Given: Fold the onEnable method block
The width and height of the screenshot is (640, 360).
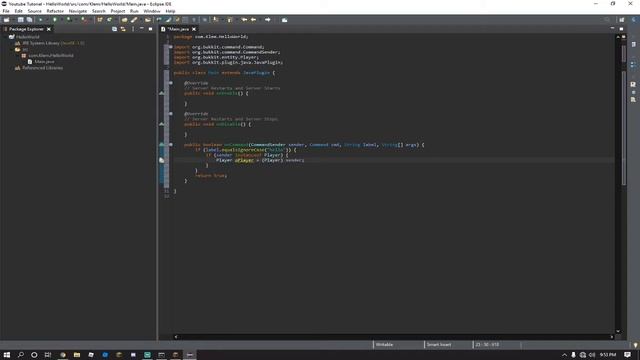Looking at the screenshot, I should click(171, 83).
